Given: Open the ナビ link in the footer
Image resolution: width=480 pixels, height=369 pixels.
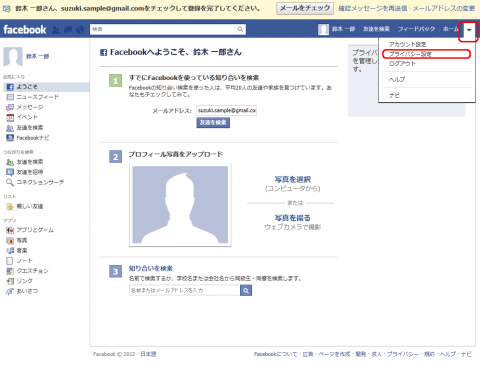Looking at the screenshot, I should [x=466, y=354].
